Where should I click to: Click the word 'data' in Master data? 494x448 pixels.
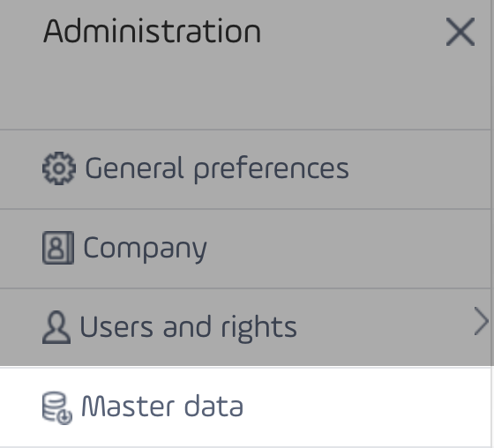pos(213,407)
